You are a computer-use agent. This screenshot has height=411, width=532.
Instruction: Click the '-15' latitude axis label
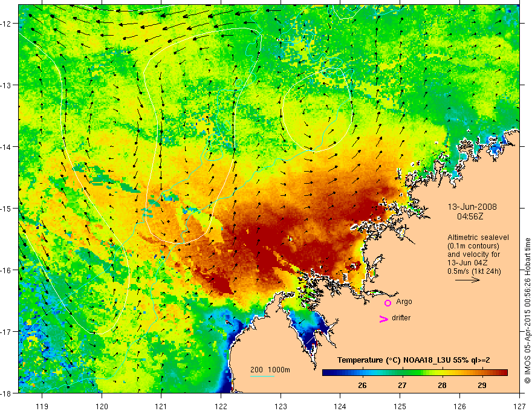point(7,208)
